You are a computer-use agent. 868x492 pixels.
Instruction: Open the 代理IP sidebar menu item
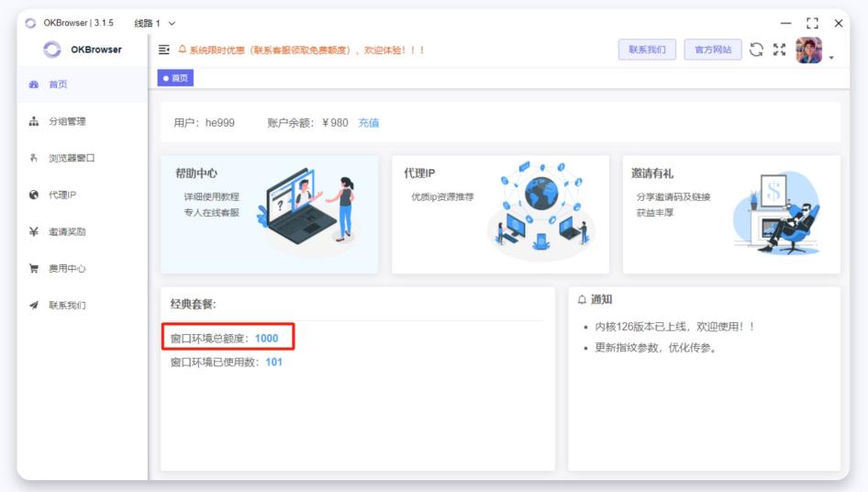(82, 195)
